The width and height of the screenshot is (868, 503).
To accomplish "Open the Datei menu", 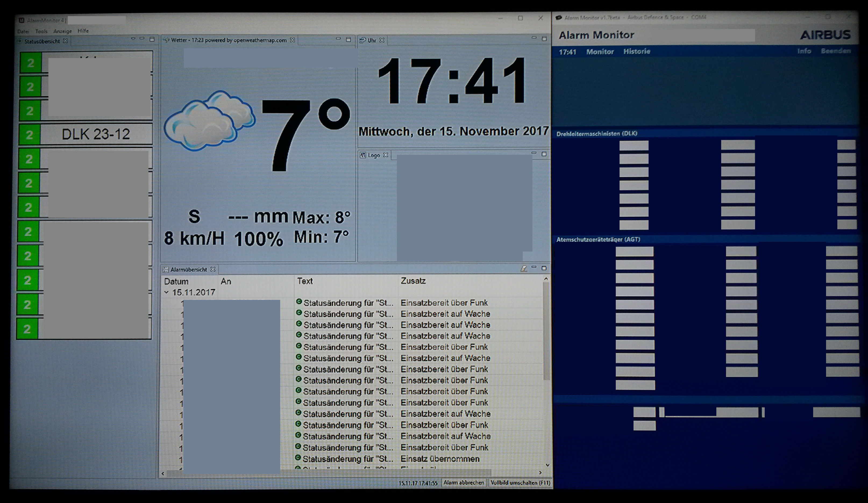I will click(x=23, y=31).
